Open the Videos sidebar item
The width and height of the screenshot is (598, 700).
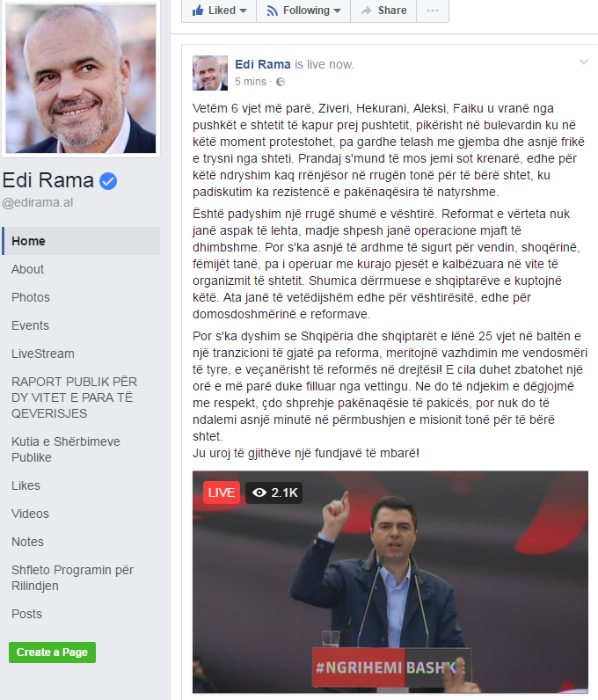tap(30, 514)
